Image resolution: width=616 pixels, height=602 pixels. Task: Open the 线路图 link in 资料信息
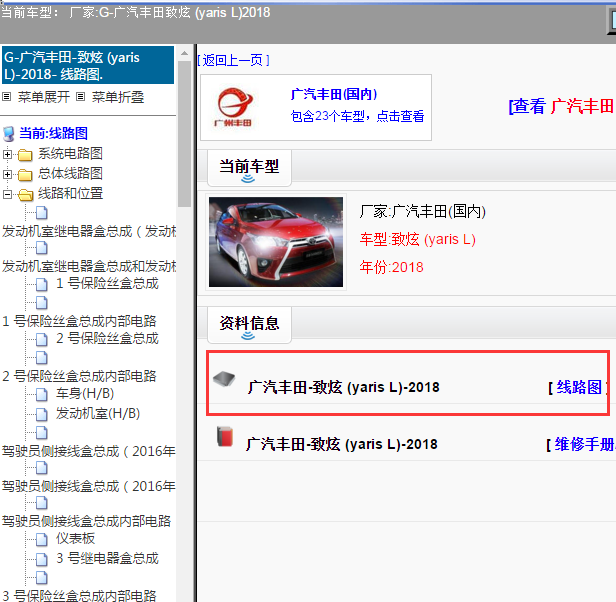pos(579,387)
